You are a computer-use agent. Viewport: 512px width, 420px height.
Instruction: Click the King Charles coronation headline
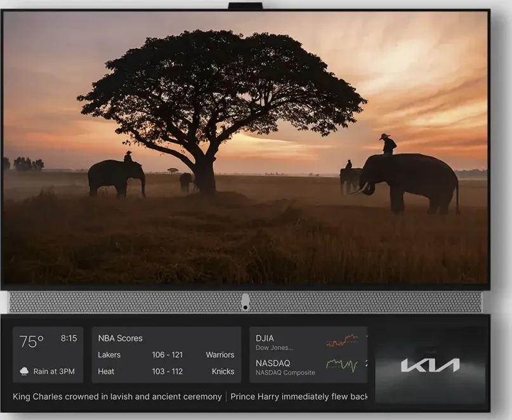116,397
